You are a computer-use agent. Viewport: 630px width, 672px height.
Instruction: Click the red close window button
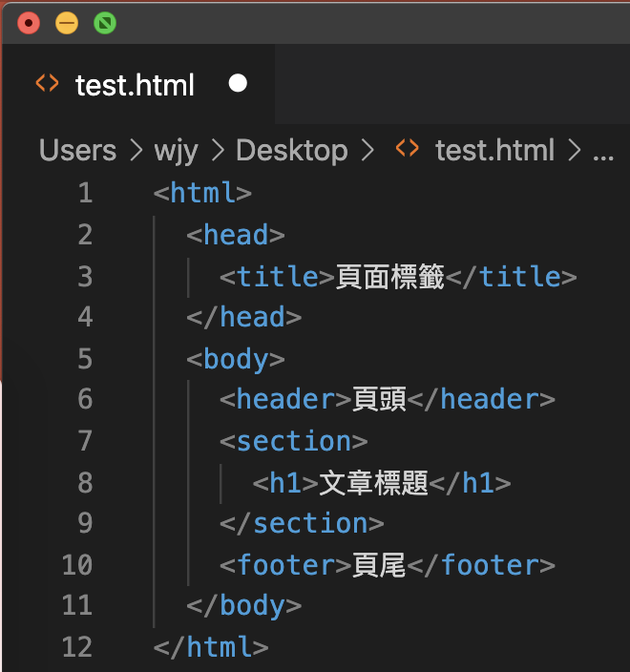pos(29,23)
